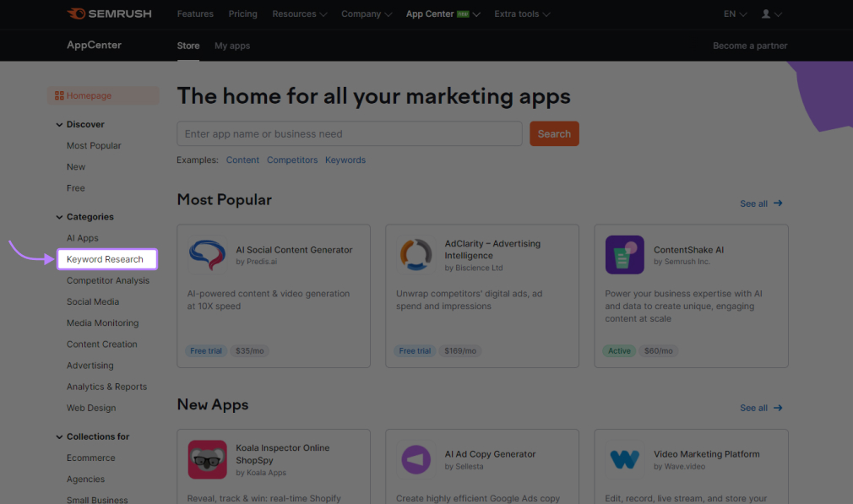853x504 pixels.
Task: Select the Ecommerce collection
Action: pyautogui.click(x=91, y=458)
